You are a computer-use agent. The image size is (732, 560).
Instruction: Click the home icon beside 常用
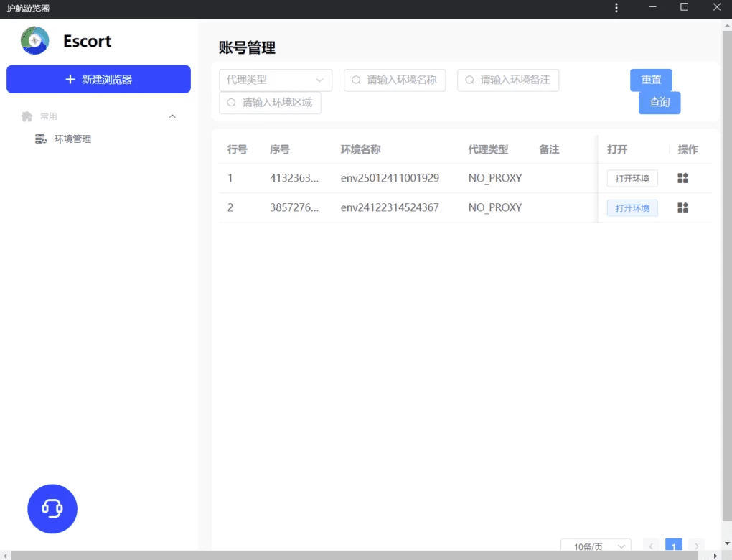coord(27,116)
